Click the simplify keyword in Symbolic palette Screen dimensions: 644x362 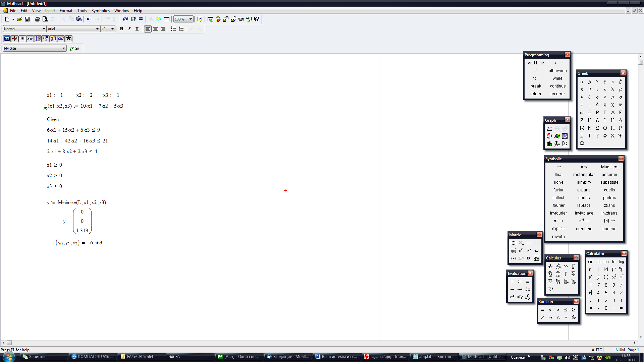(584, 182)
